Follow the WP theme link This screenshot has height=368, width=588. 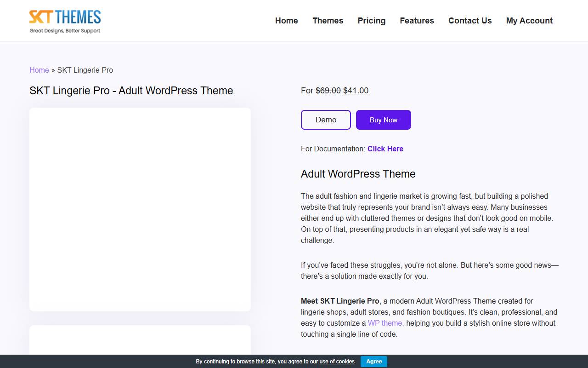[x=385, y=323]
